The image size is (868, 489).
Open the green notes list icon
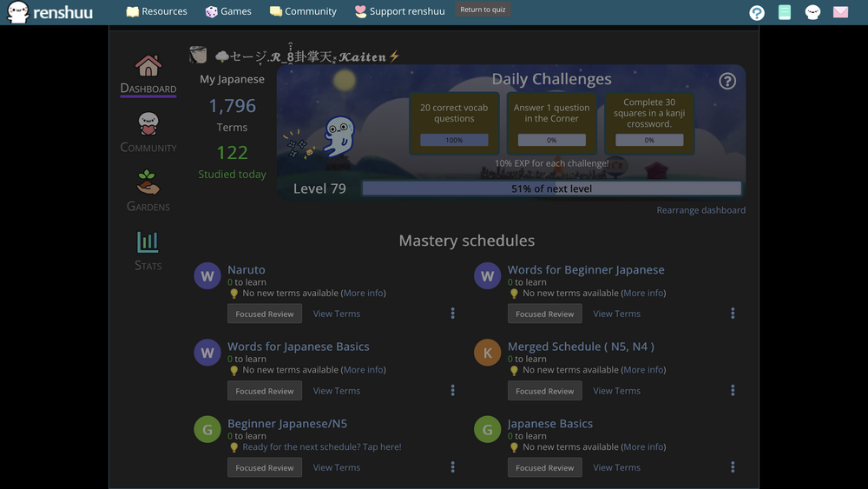click(785, 12)
